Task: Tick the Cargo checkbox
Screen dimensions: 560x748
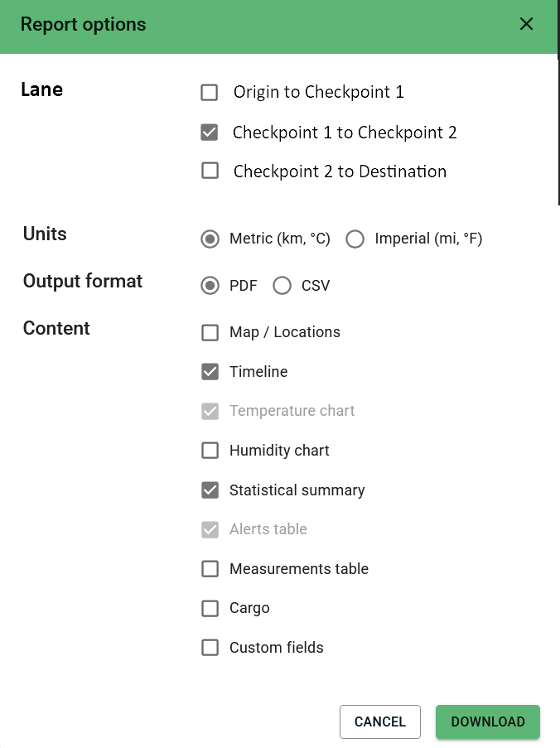Action: pyautogui.click(x=210, y=608)
